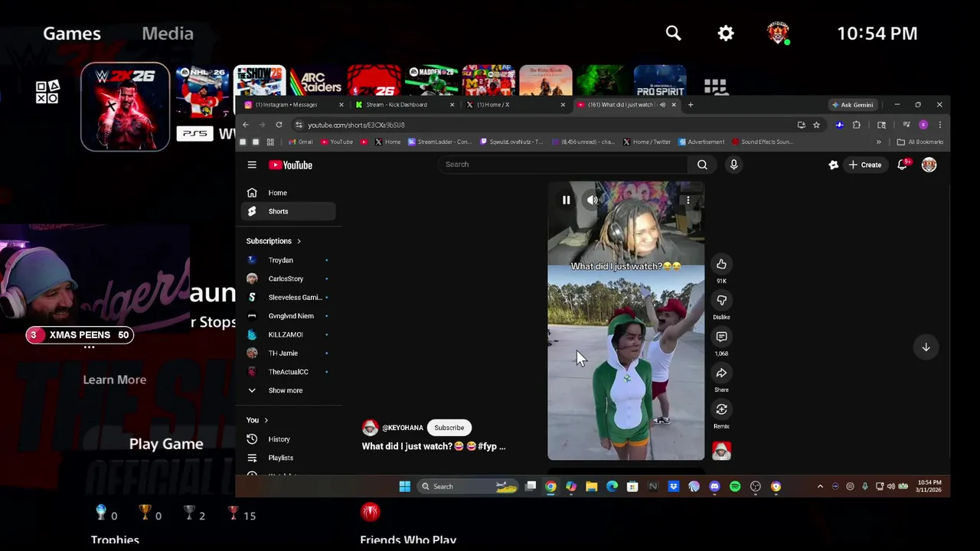Screen dimensions: 980x551
Task: Open Discord from the taskbar
Action: tap(714, 487)
